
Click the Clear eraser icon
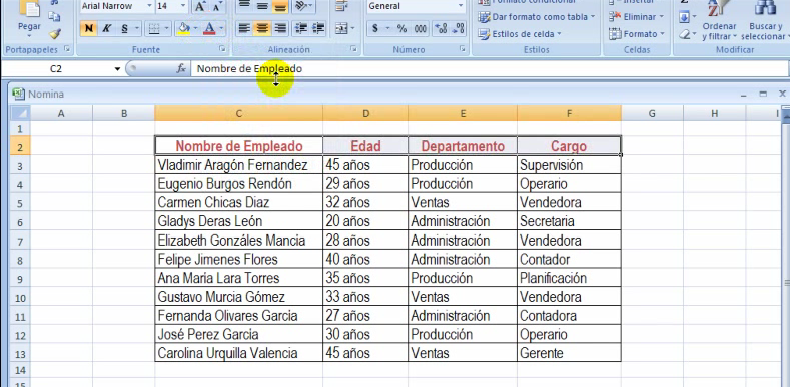[685, 34]
